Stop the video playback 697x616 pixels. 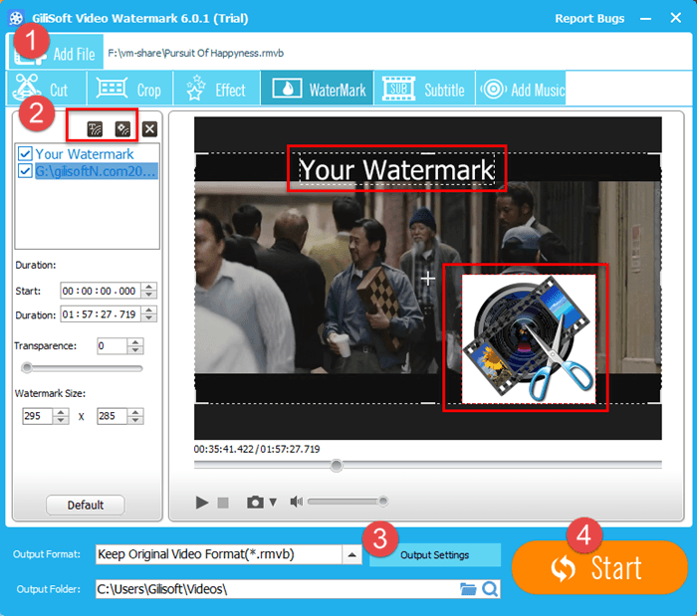coord(223,503)
